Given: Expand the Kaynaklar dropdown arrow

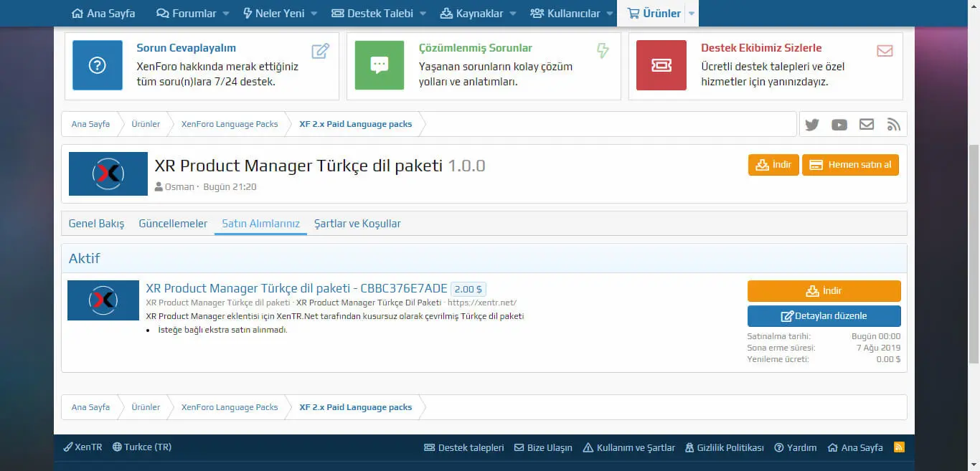Looking at the screenshot, I should point(513,14).
